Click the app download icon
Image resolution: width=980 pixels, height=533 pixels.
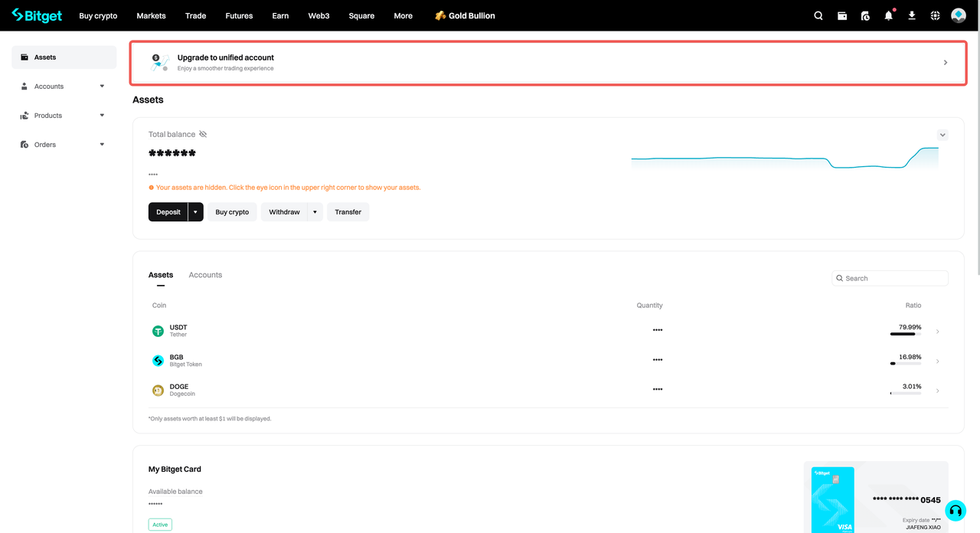pos(911,15)
